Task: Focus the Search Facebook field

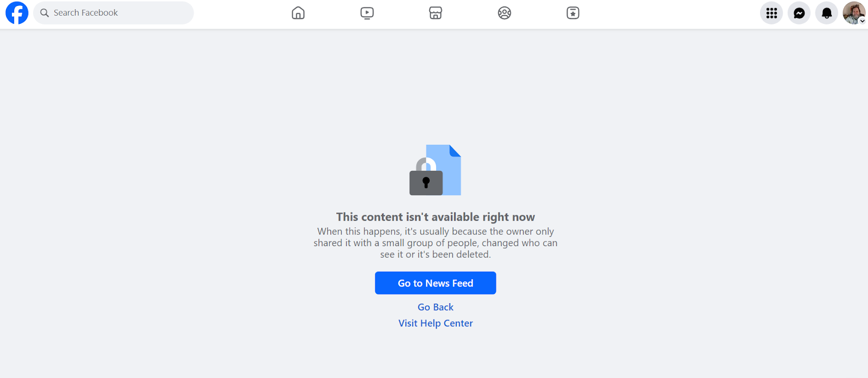Action: [113, 13]
